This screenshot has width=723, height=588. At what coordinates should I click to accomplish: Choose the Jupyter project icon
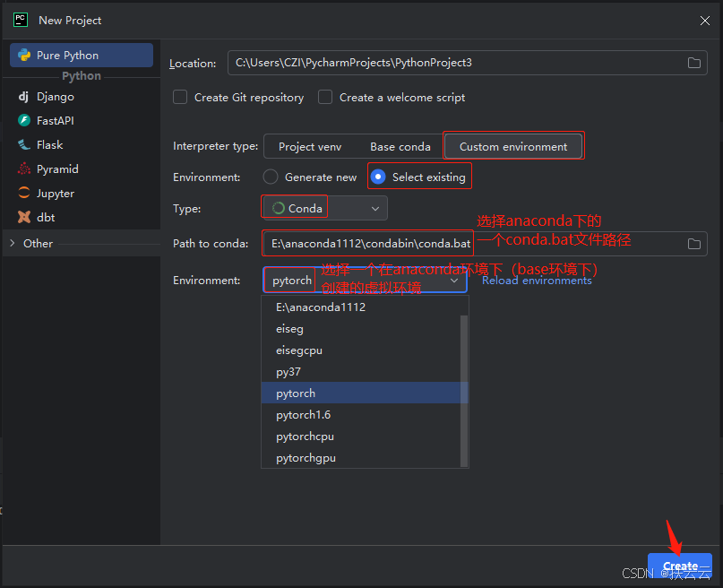(24, 193)
